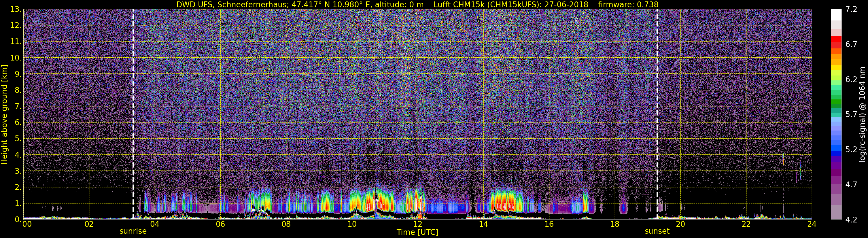Click the '4.' height axis tick label
Image resolution: width=868 pixels, height=238 pixels.
coord(18,155)
